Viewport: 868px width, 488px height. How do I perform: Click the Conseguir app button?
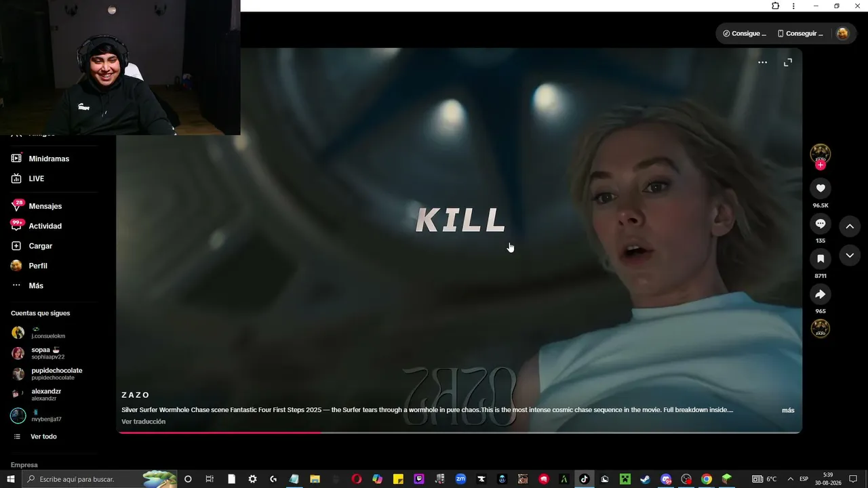(800, 33)
